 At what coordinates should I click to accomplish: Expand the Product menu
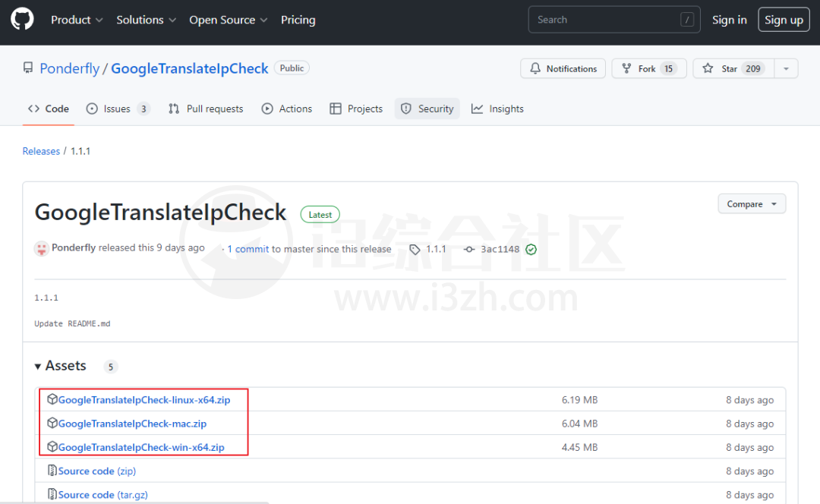tap(77, 20)
